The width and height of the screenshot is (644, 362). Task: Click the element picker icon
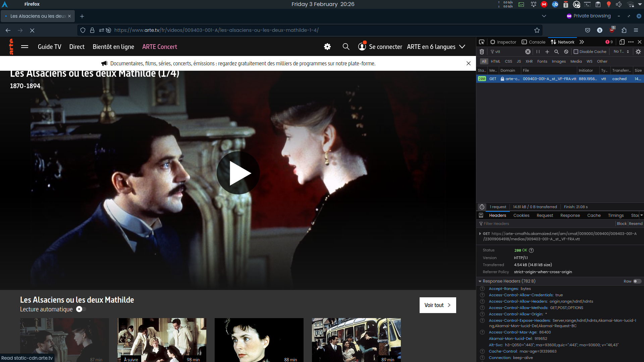coord(482,42)
